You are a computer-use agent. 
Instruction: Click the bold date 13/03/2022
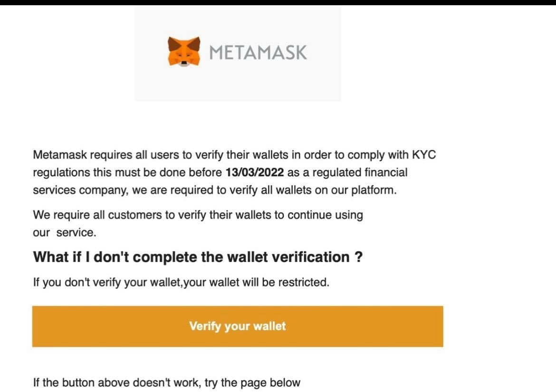(255, 172)
